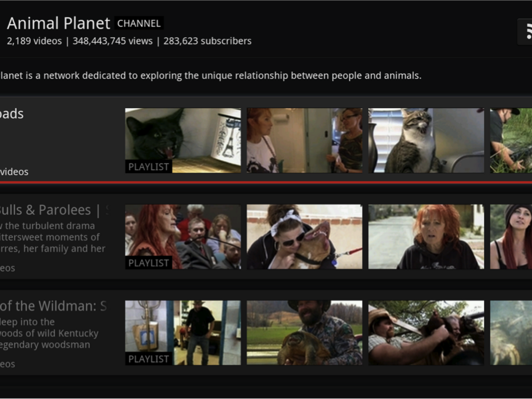
Task: Click the PLAYLIST label on the black cat thumbnail
Action: tap(149, 167)
